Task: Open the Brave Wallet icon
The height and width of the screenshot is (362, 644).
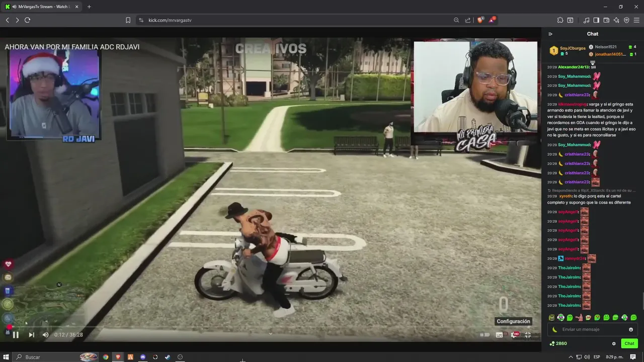Action: tap(606, 20)
